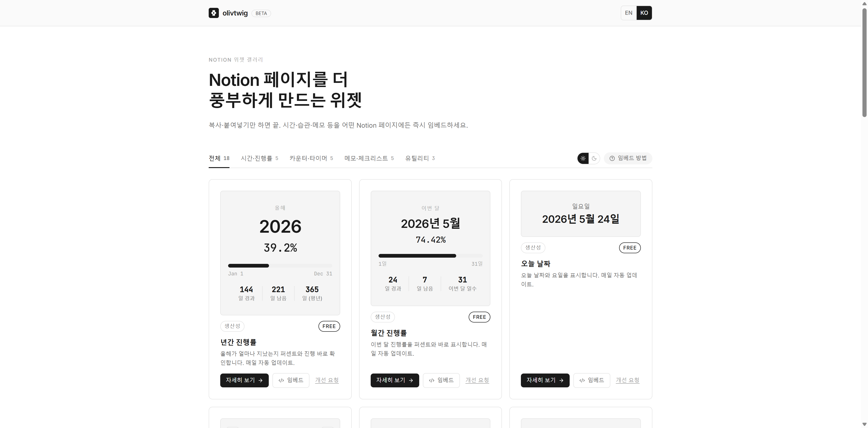Click the 2026년 5월 monthly progress bar
868x428 pixels.
430,256
